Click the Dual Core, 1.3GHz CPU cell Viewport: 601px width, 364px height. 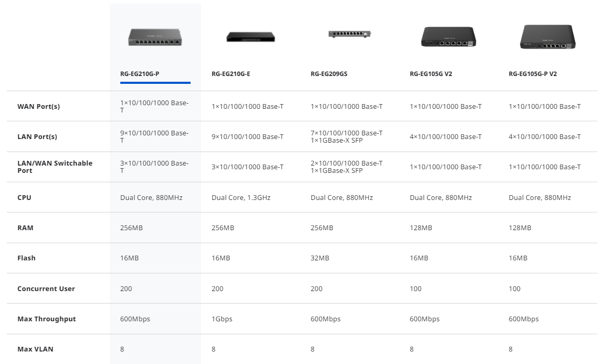pos(241,198)
